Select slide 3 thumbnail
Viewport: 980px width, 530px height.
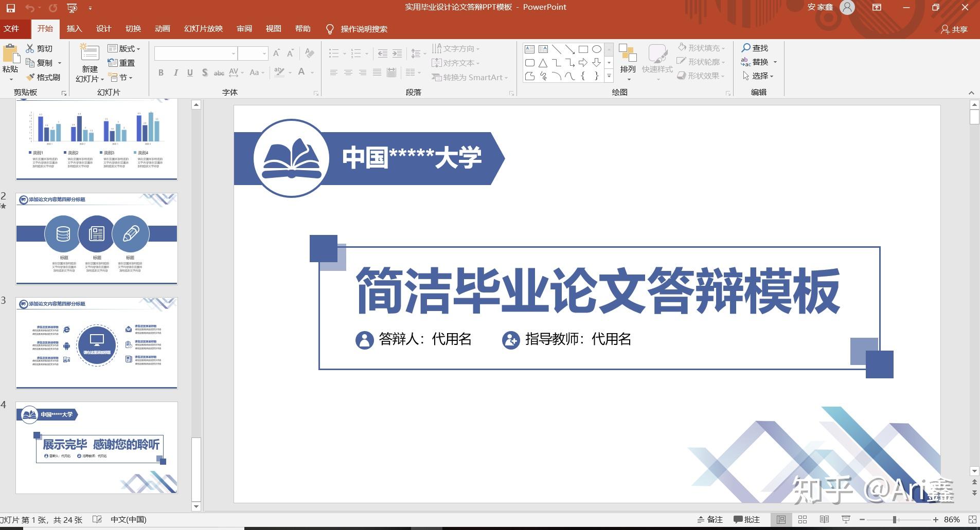(x=96, y=343)
